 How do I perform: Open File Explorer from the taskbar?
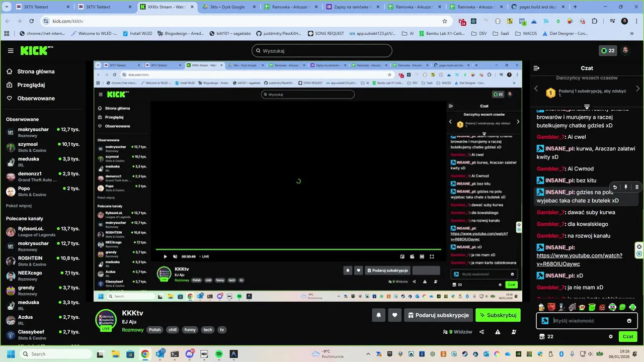[x=115, y=354]
